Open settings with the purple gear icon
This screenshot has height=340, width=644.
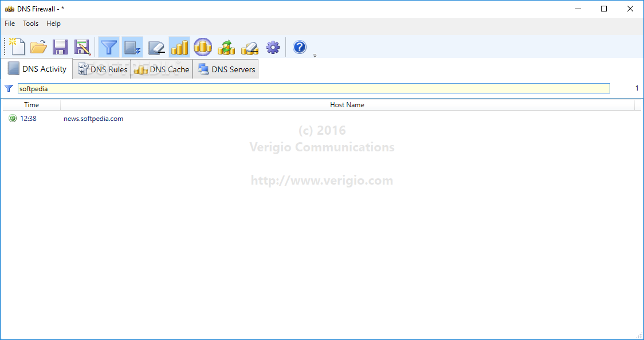(273, 47)
